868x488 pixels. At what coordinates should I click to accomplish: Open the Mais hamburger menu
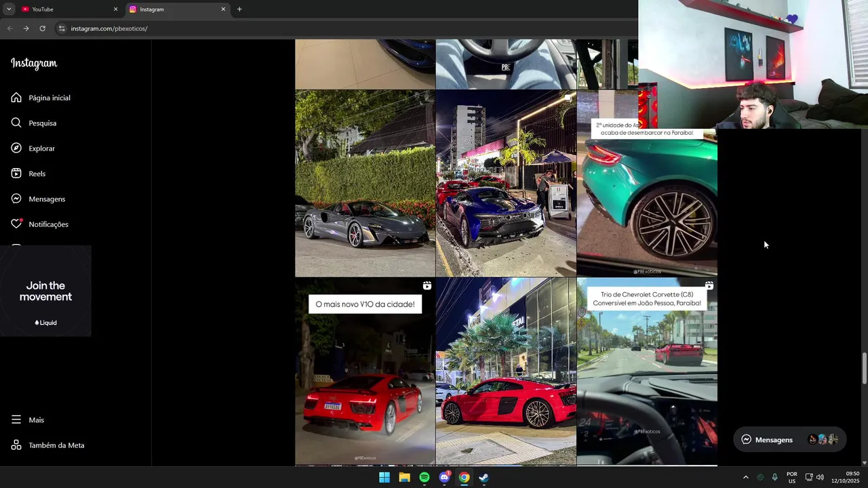click(16, 420)
